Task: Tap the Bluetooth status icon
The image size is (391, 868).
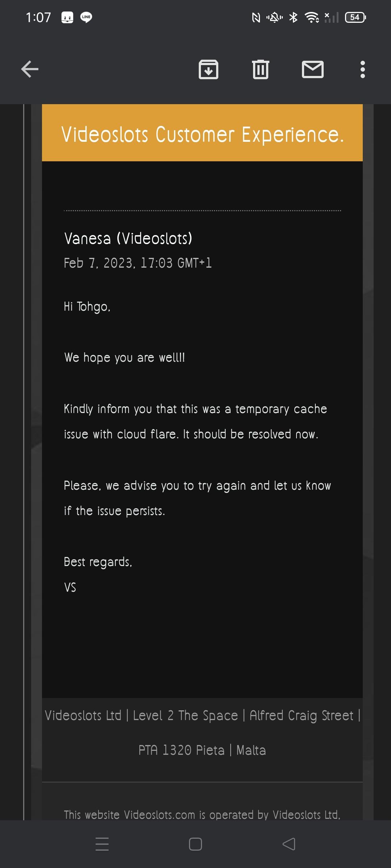Action: [x=293, y=17]
